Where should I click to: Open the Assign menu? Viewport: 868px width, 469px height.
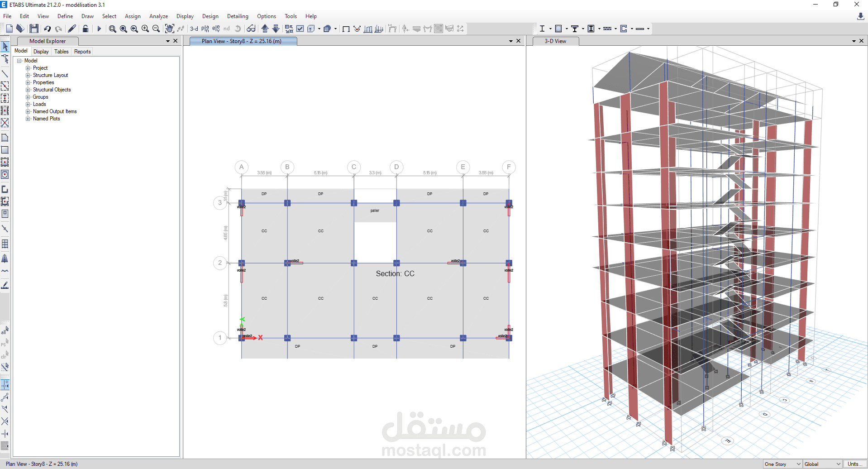(133, 16)
